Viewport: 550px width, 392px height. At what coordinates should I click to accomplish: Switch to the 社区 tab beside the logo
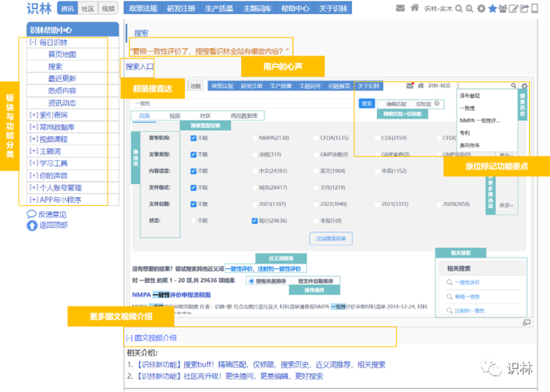[88, 8]
